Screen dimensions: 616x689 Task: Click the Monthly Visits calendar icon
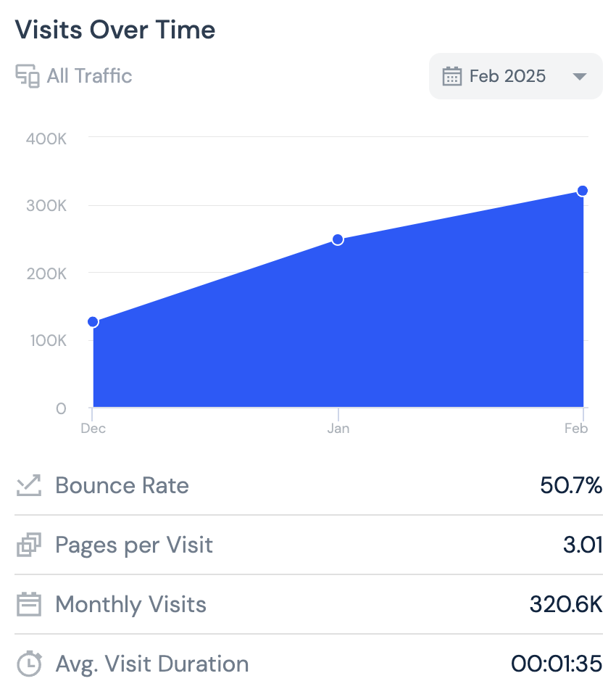(28, 604)
